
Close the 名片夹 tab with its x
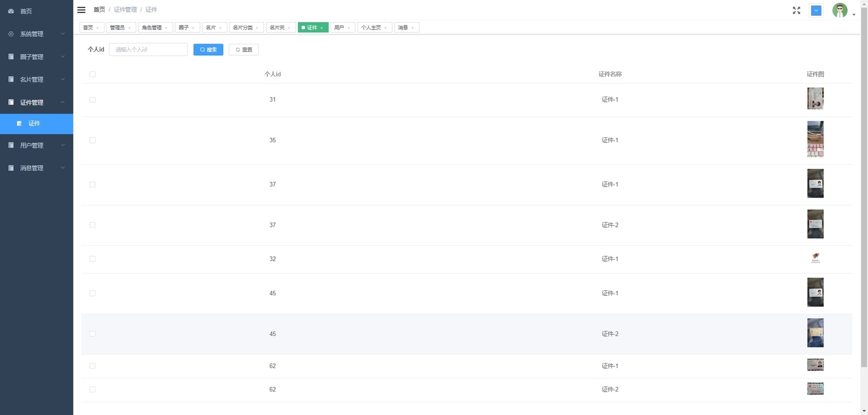[x=289, y=28]
